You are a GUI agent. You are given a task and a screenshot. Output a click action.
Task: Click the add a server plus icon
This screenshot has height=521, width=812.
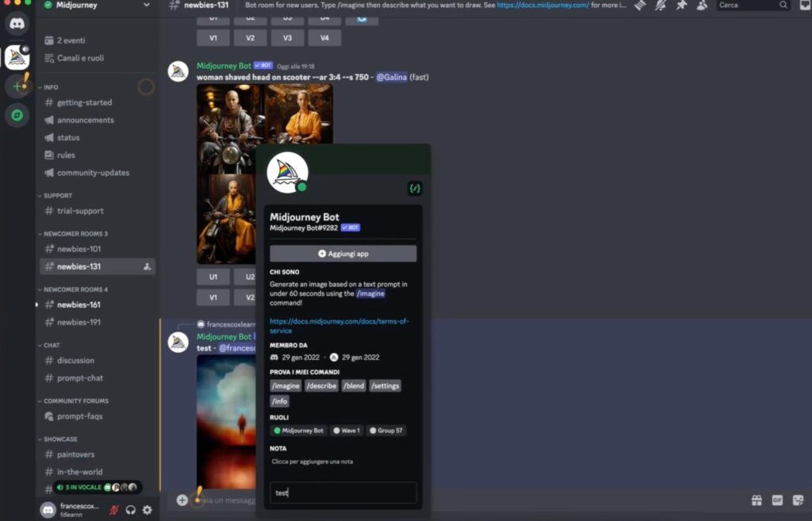[17, 86]
